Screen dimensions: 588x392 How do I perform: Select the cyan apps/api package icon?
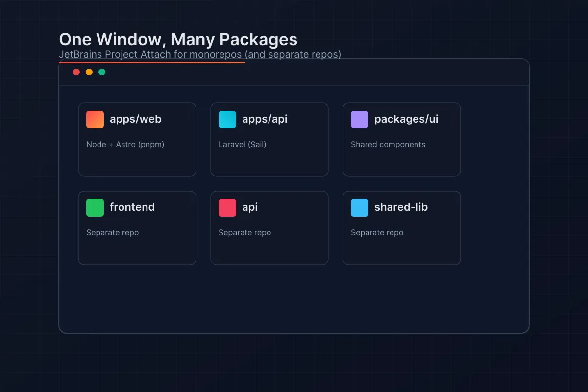[x=227, y=119]
